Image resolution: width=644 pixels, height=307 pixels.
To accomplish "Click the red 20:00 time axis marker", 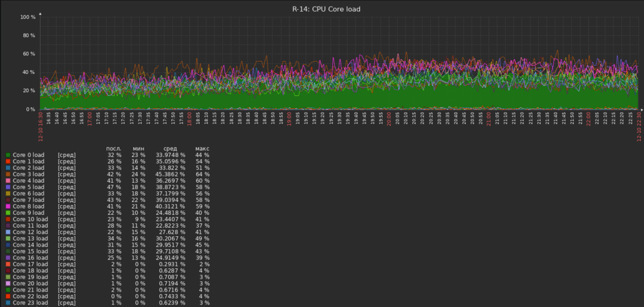I will click(388, 120).
